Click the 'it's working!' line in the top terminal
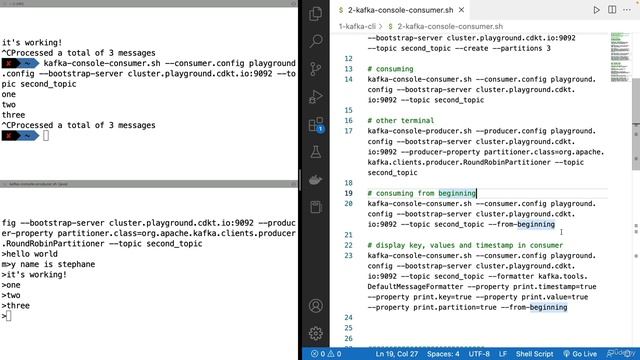Screen dimensions: 640x360 (x=32, y=42)
